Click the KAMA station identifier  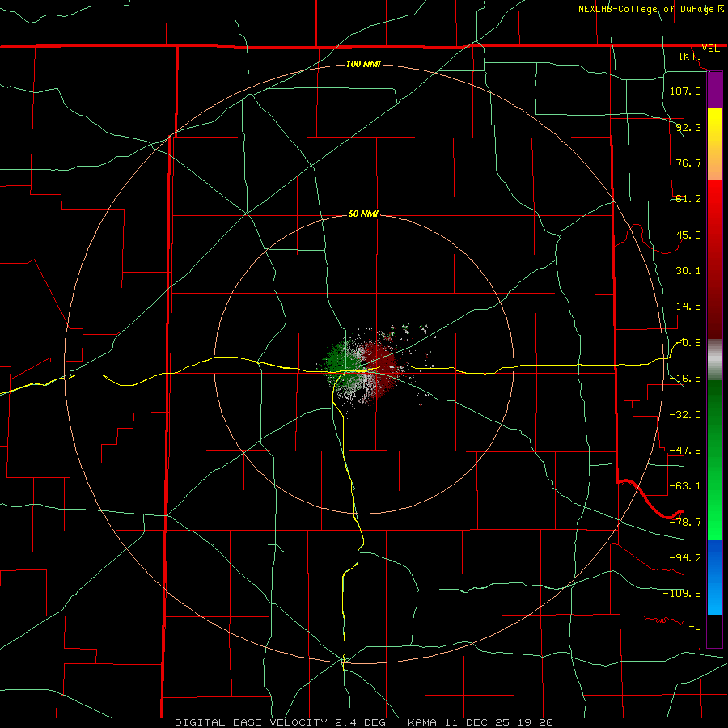point(422,722)
